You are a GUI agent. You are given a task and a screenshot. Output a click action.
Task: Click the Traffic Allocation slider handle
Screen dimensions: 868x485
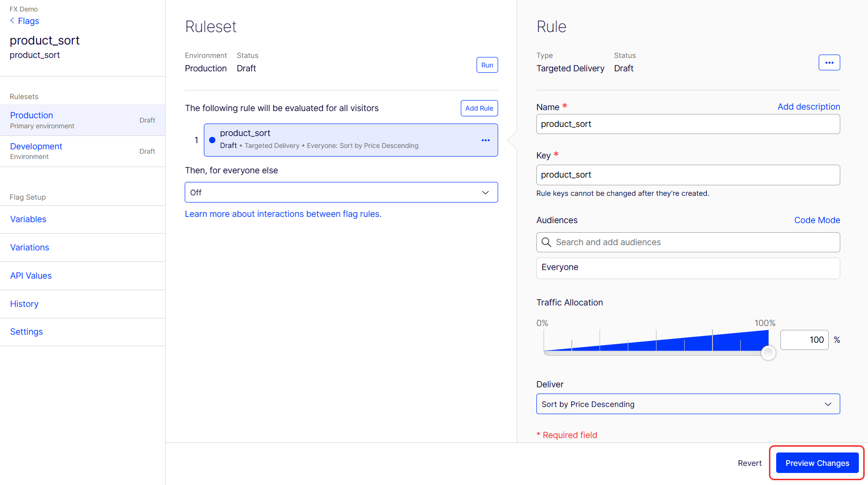tap(768, 353)
